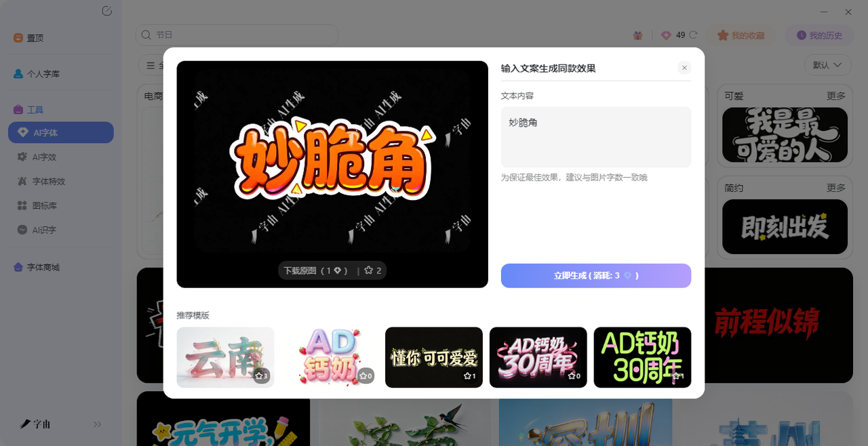Open AI识字 recognition tool

tap(45, 230)
